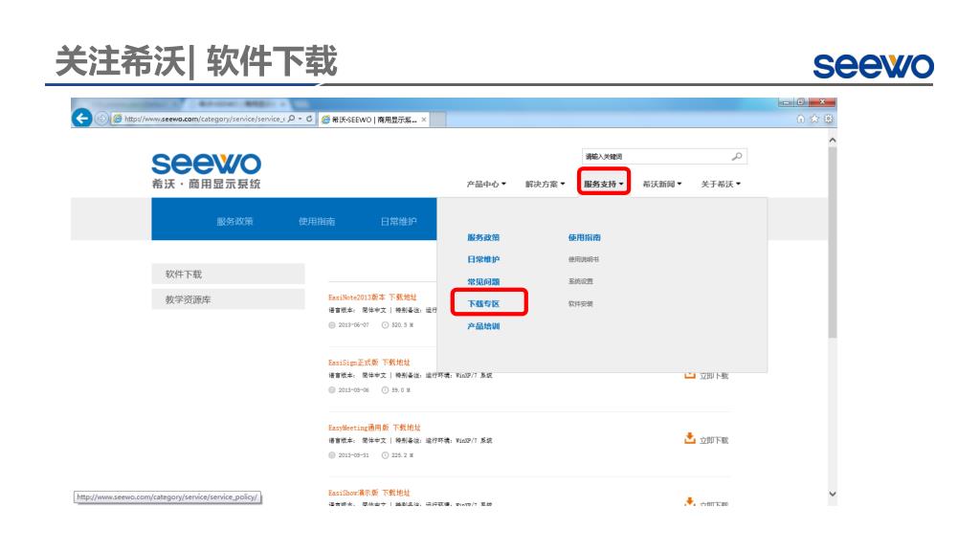Expand the 关于希沃 menu
Image resolution: width=980 pixels, height=551 pixels.
pyautogui.click(x=721, y=185)
